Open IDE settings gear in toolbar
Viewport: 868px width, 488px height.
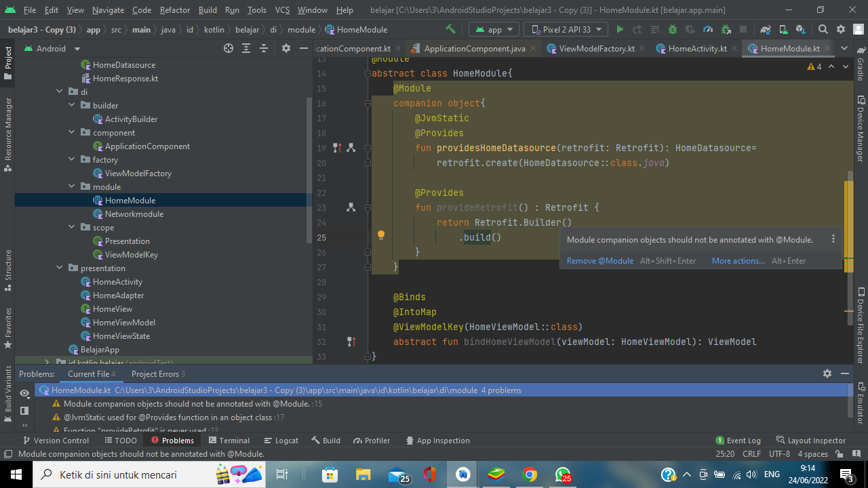[841, 29]
